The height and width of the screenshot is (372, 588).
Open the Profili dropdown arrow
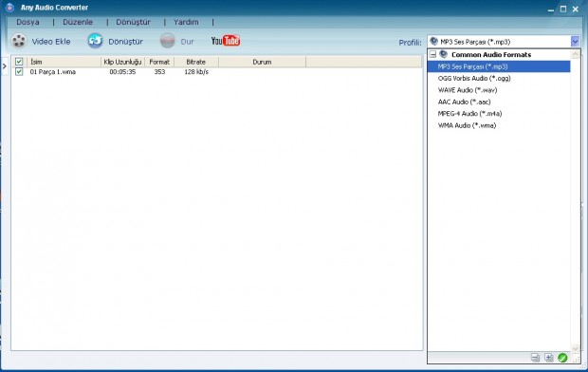coord(576,42)
